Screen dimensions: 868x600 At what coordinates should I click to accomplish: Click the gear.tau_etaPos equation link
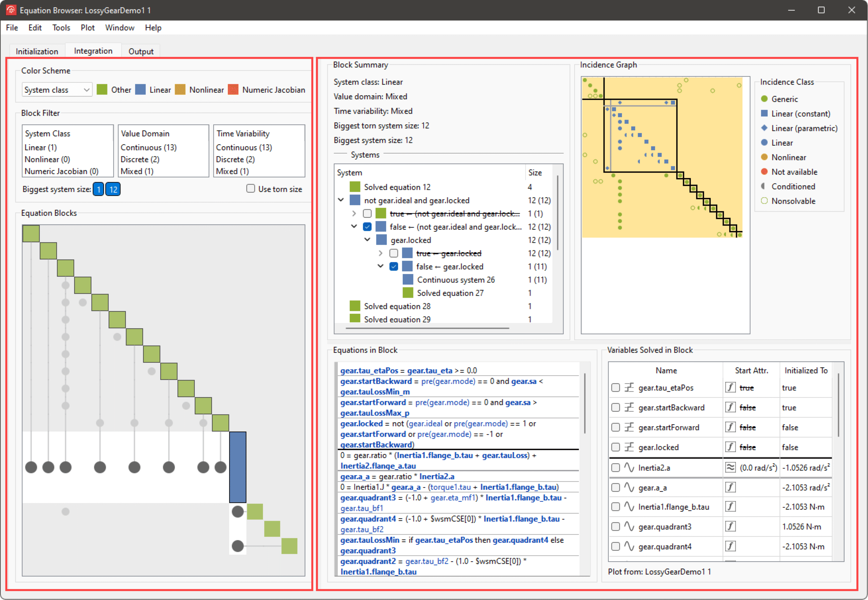[x=369, y=370]
